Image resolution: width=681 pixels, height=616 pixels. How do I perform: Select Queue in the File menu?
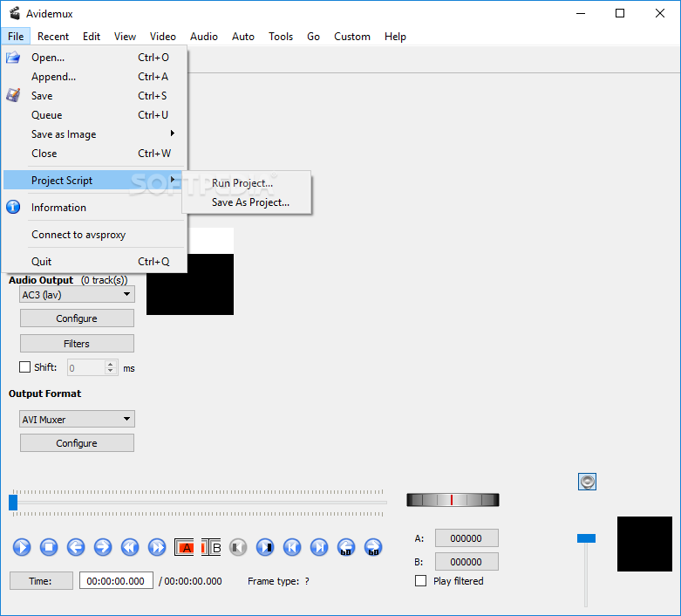[x=95, y=115]
